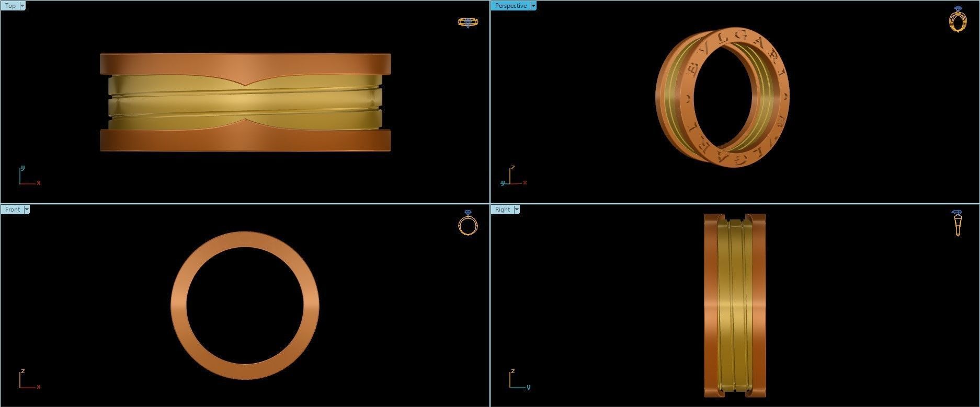
Task: Click the ring perspective icon in Perspective viewport
Action: [958, 20]
